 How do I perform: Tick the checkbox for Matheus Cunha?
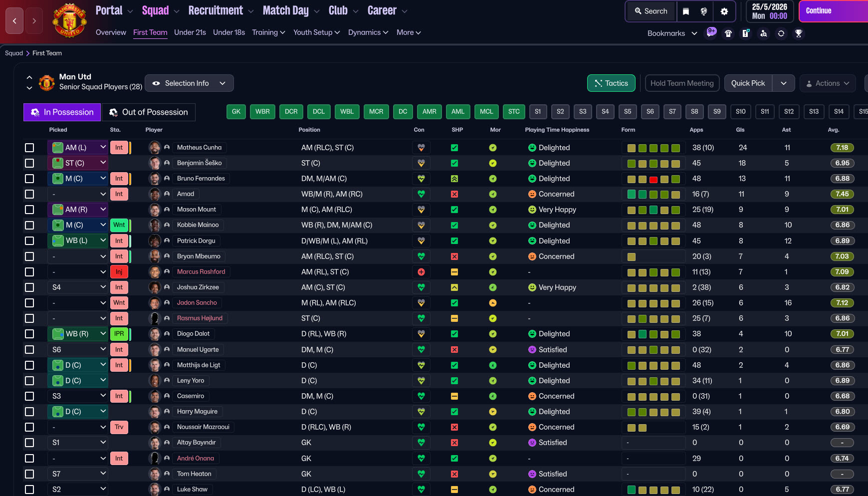click(x=29, y=148)
